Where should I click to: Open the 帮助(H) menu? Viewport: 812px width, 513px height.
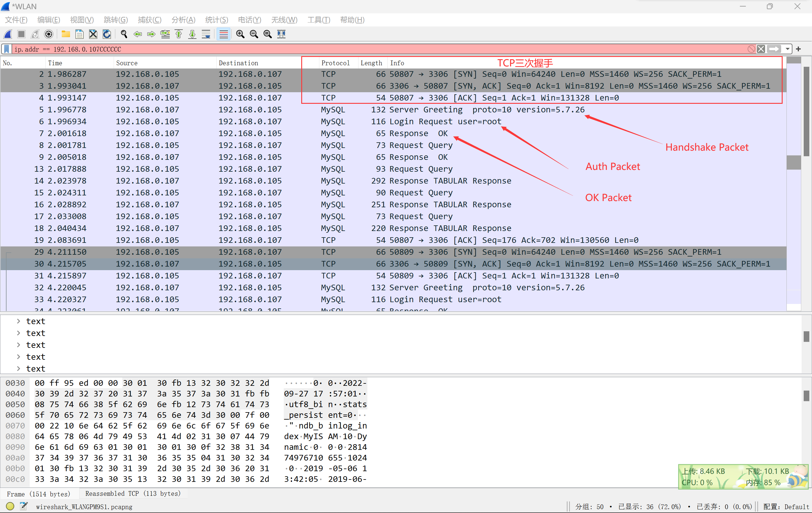click(353, 20)
